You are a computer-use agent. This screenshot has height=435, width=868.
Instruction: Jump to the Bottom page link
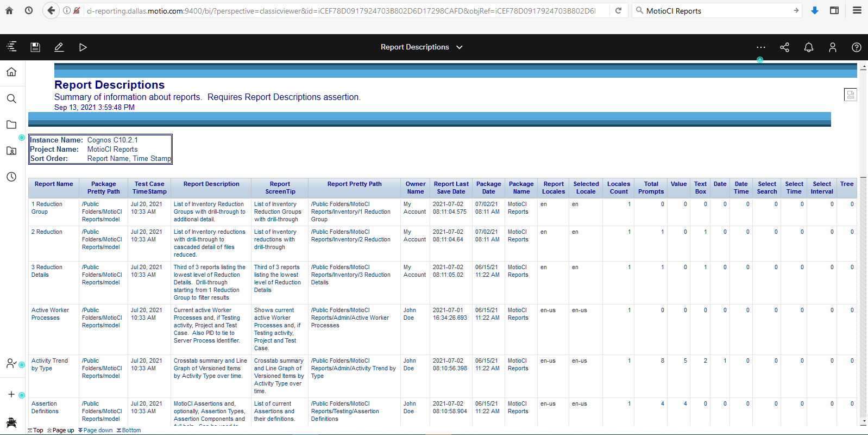[x=128, y=430]
